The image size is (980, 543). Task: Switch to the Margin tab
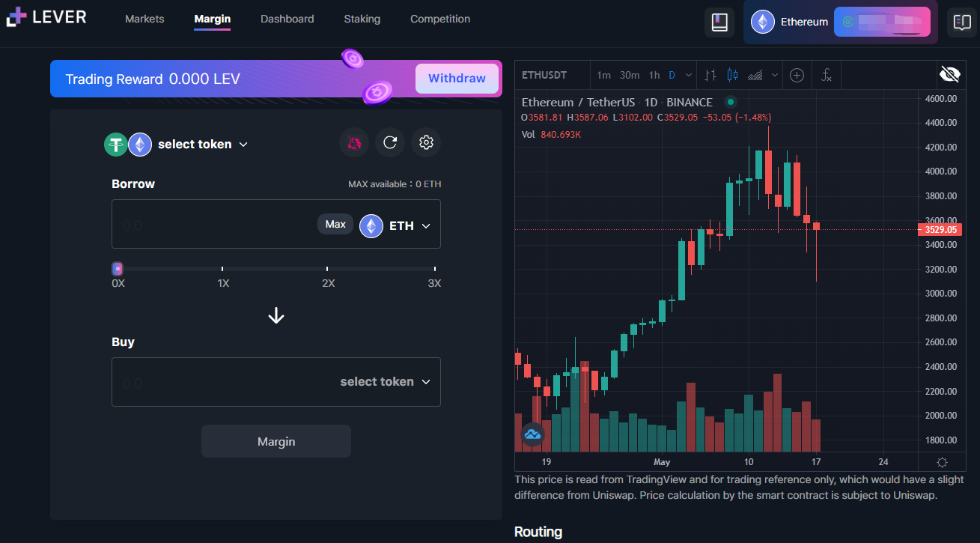click(x=212, y=19)
